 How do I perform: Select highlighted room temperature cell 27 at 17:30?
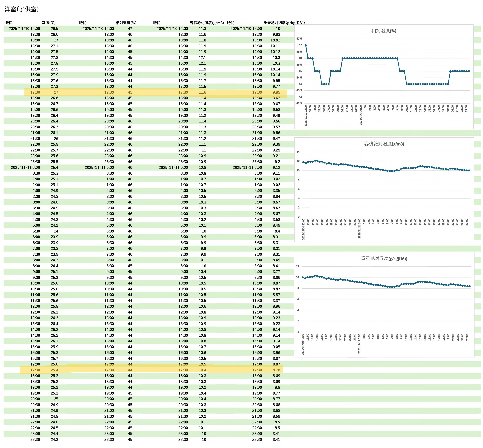(x=56, y=92)
